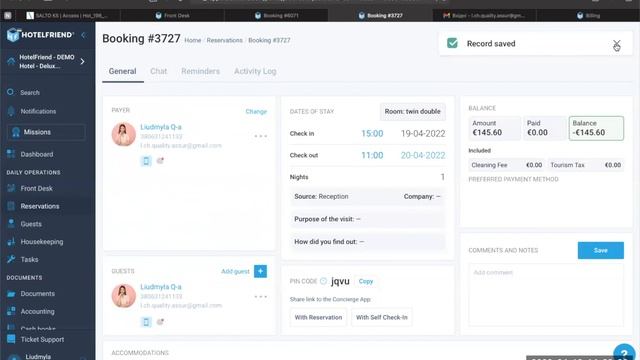Open Housekeeping in the sidebar
The image size is (640, 360).
42,242
